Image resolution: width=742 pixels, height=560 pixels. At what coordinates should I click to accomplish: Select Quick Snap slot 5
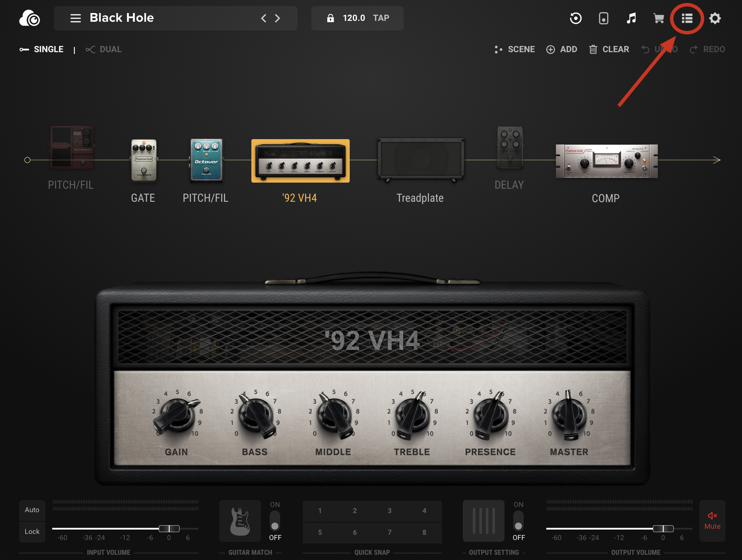pos(320,533)
